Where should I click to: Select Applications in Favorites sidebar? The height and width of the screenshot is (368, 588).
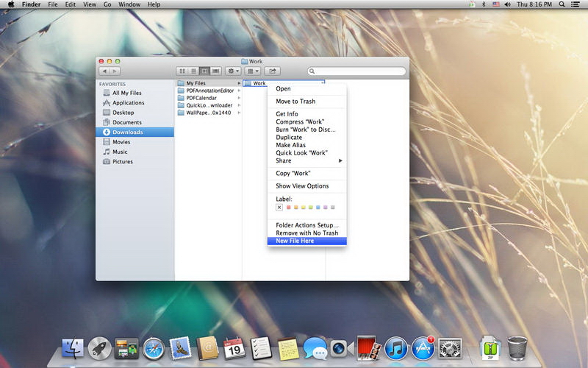pos(128,103)
